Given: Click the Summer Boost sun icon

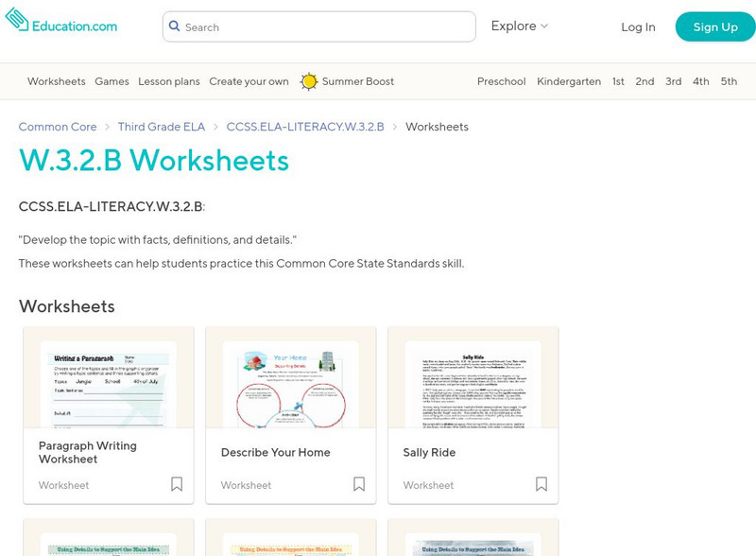Looking at the screenshot, I should pyautogui.click(x=309, y=81).
